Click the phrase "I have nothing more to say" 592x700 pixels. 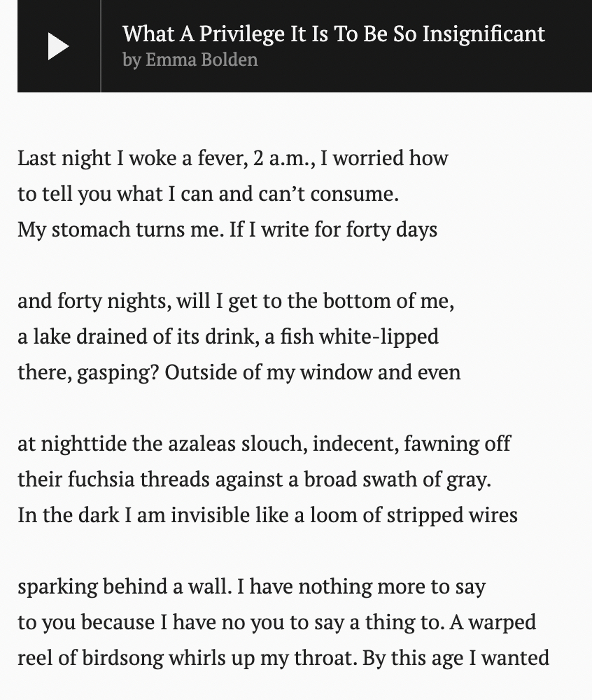[x=361, y=587]
